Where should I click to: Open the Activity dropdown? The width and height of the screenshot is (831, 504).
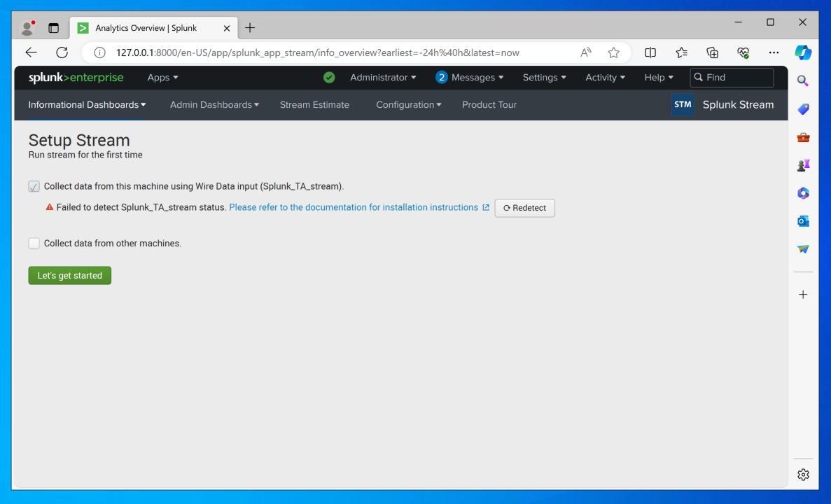pos(606,78)
